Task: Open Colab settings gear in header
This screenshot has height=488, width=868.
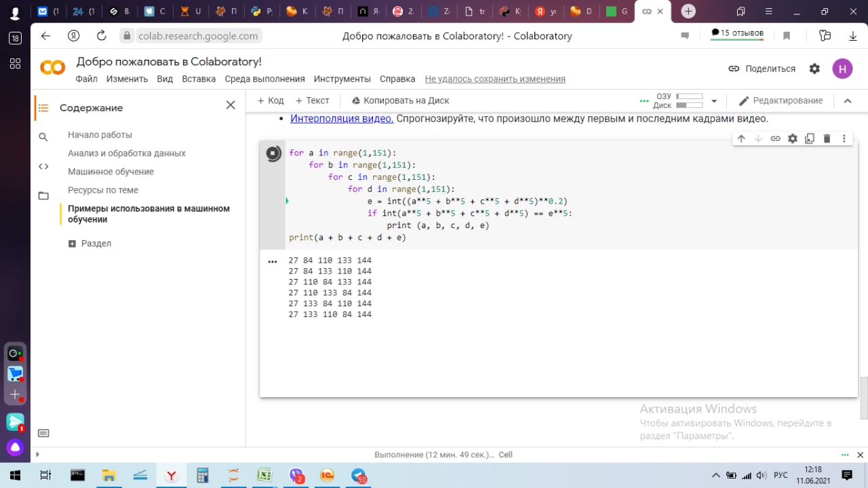Action: click(x=814, y=69)
